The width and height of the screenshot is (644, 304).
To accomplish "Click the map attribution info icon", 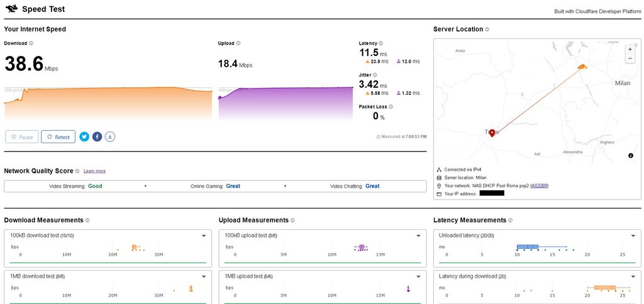I will point(630,155).
